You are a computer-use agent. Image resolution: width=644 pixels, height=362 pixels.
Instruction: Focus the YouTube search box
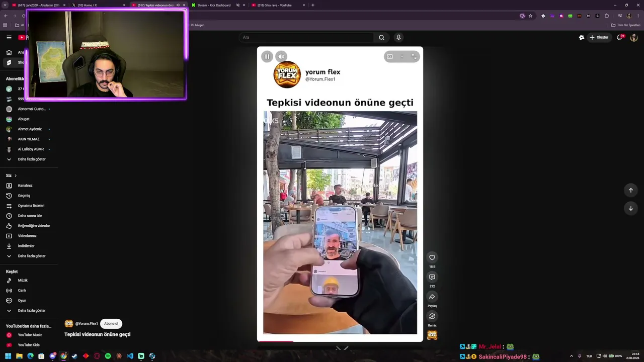(307, 37)
